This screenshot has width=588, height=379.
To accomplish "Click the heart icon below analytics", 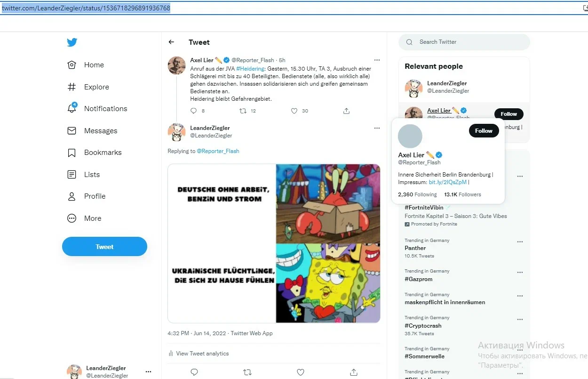I will 301,372.
